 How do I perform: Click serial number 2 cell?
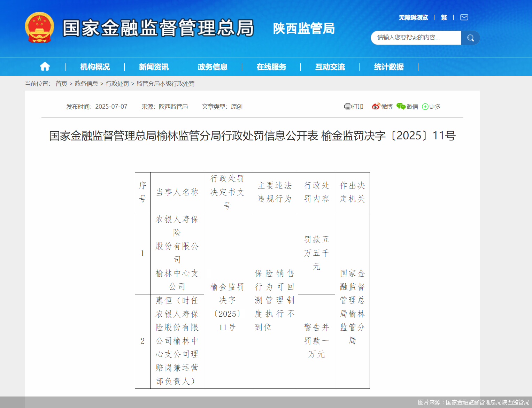pyautogui.click(x=142, y=341)
